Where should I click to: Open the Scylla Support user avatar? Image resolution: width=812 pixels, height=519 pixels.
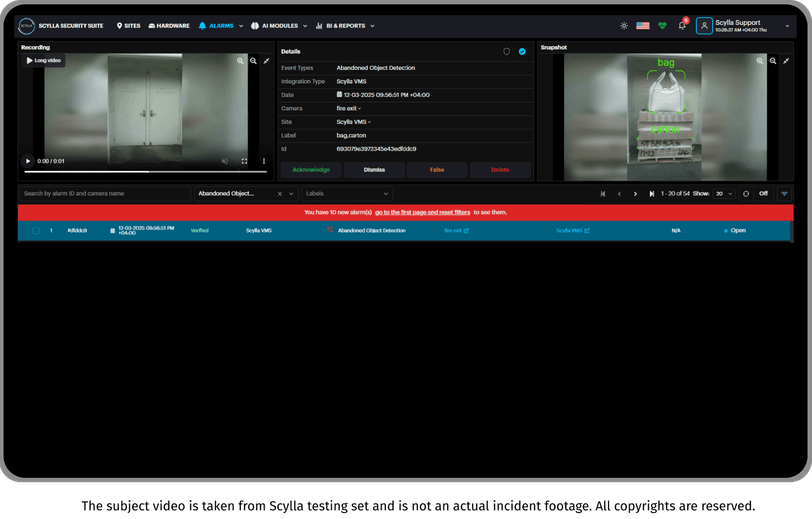point(704,26)
